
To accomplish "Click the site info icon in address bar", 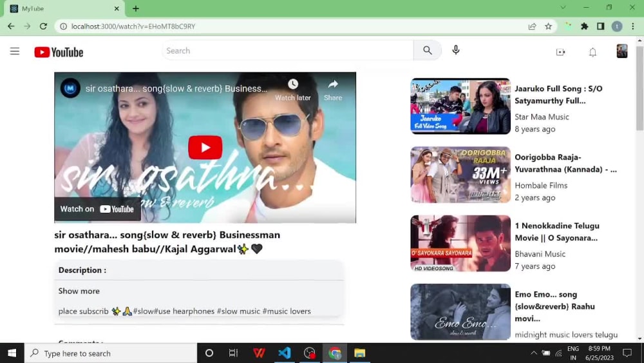I will (x=63, y=26).
